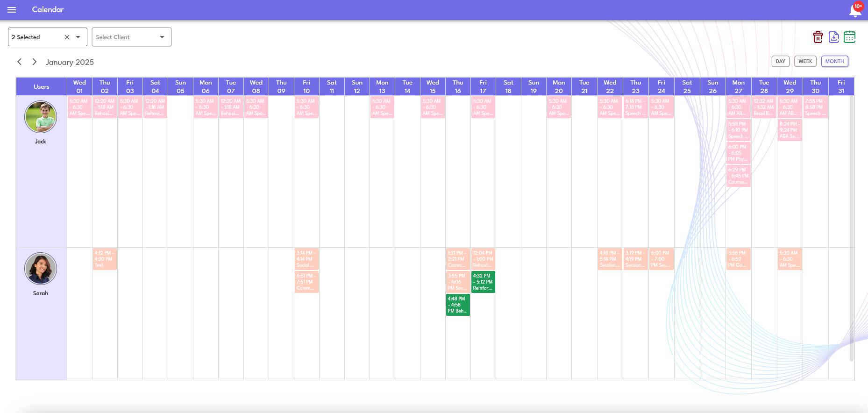Open Sarah's green 4:48 PM Beh... event
This screenshot has height=413, width=868.
pyautogui.click(x=458, y=305)
